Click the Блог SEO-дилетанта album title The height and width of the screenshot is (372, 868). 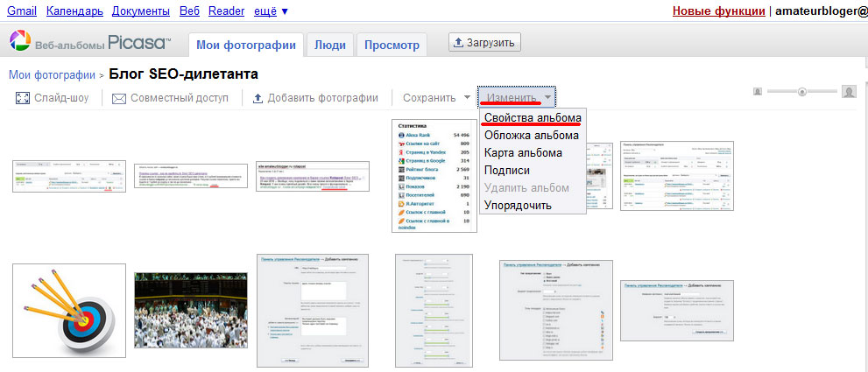[x=183, y=74]
